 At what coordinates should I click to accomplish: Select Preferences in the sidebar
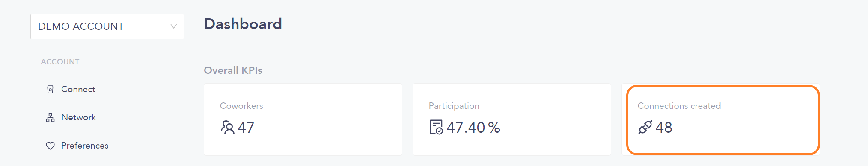point(85,146)
